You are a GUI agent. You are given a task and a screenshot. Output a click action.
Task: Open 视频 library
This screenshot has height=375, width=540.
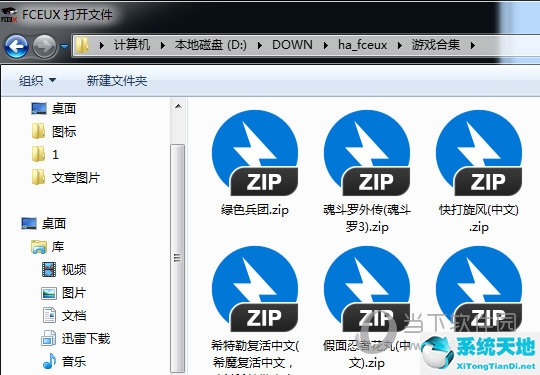tap(74, 270)
